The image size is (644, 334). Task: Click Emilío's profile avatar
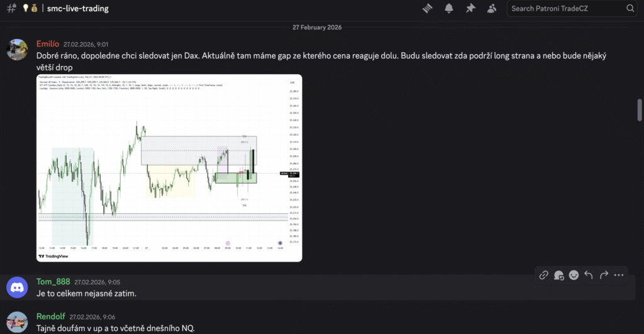(17, 50)
